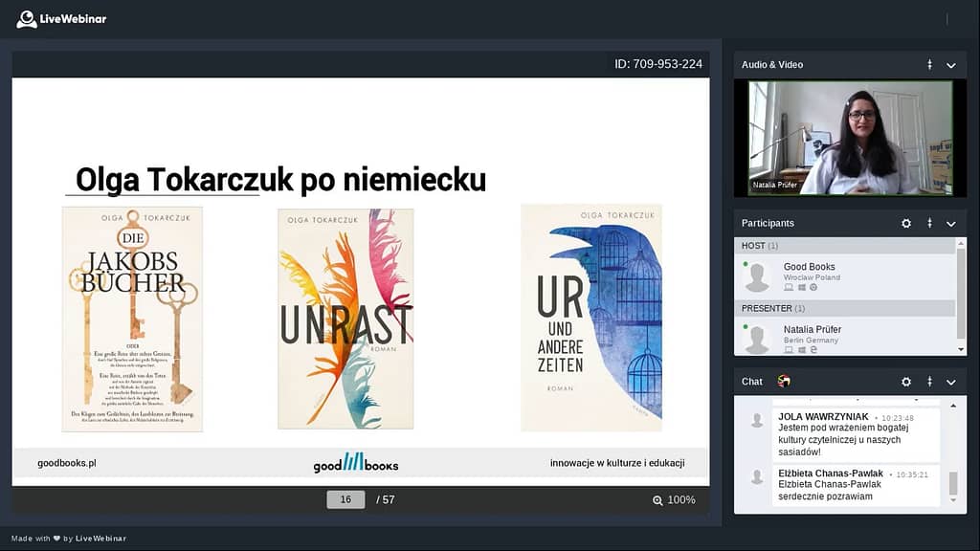980x551 pixels.
Task: Click the Chat scrollbar up arrow
Action: [953, 406]
